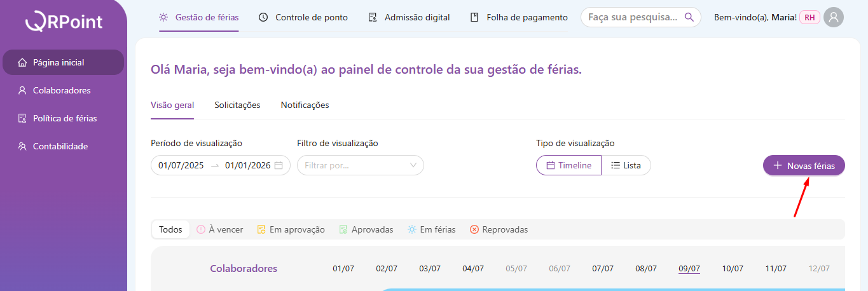
Task: Open Política de férias page
Action: tap(65, 118)
